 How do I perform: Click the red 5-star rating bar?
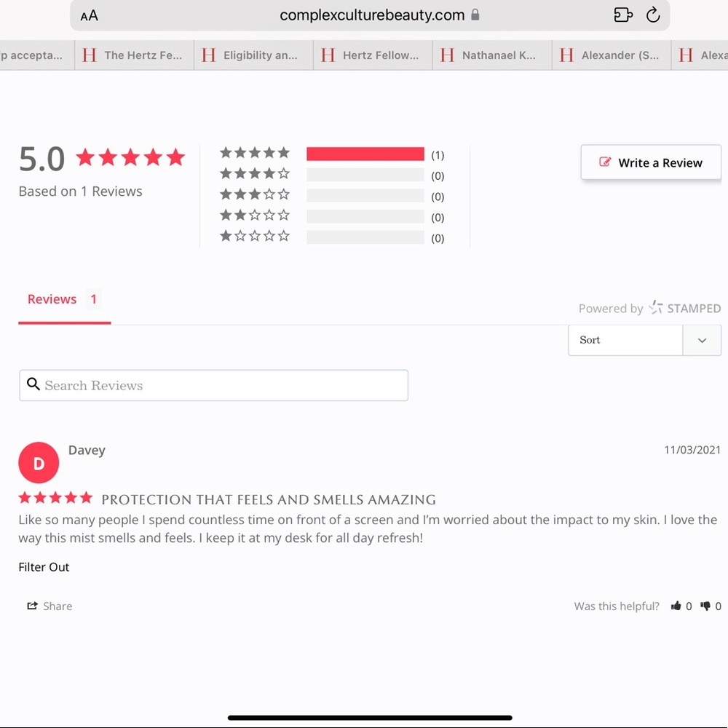[365, 154]
